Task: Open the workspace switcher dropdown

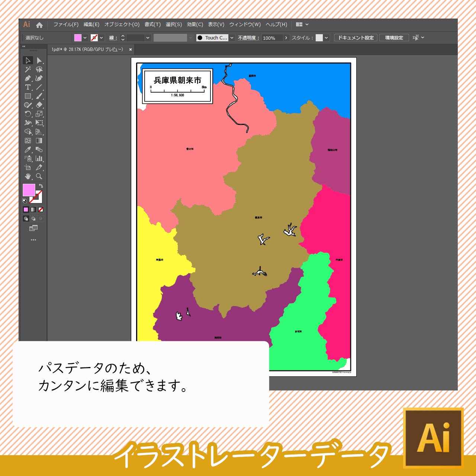Action: (302, 25)
